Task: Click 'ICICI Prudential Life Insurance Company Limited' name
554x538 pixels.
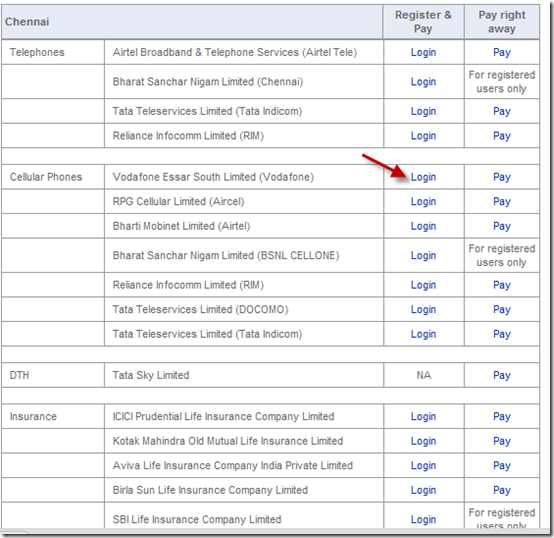Action: click(223, 416)
